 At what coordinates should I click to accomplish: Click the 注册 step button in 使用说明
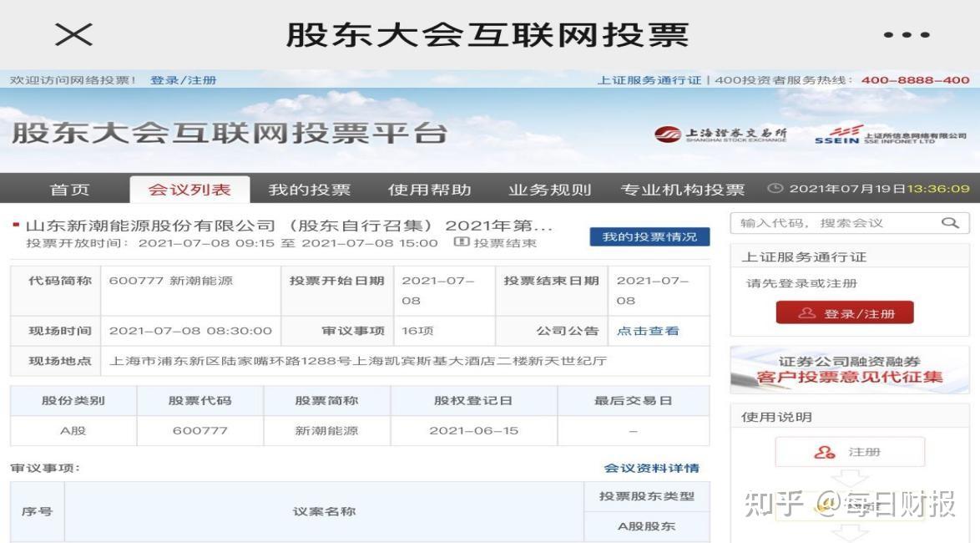pyautogui.click(x=850, y=452)
